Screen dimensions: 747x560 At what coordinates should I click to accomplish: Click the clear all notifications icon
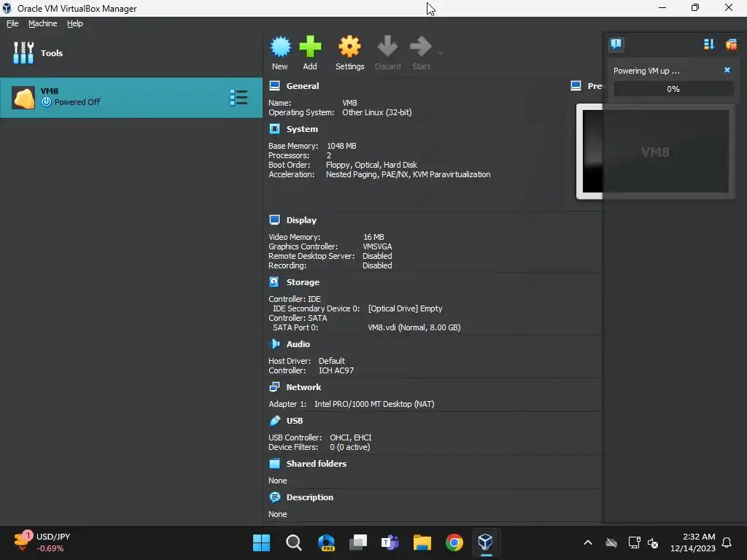tap(731, 44)
